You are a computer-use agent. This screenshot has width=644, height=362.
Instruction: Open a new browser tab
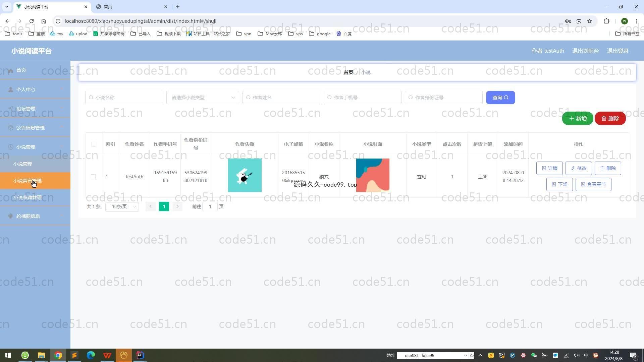click(178, 7)
